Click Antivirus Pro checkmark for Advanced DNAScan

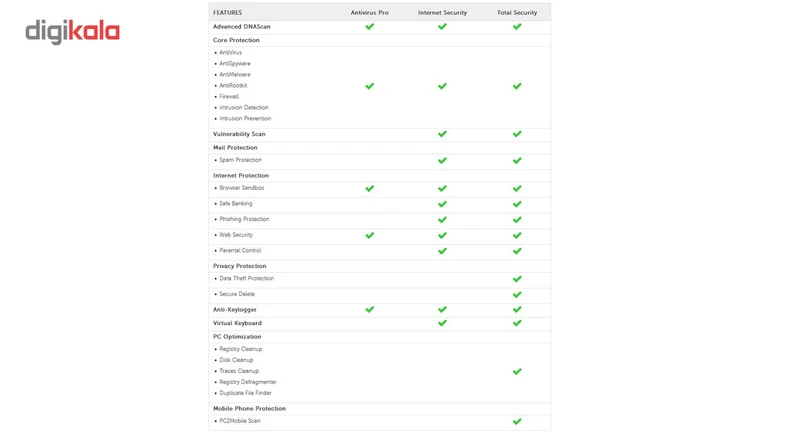370,27
